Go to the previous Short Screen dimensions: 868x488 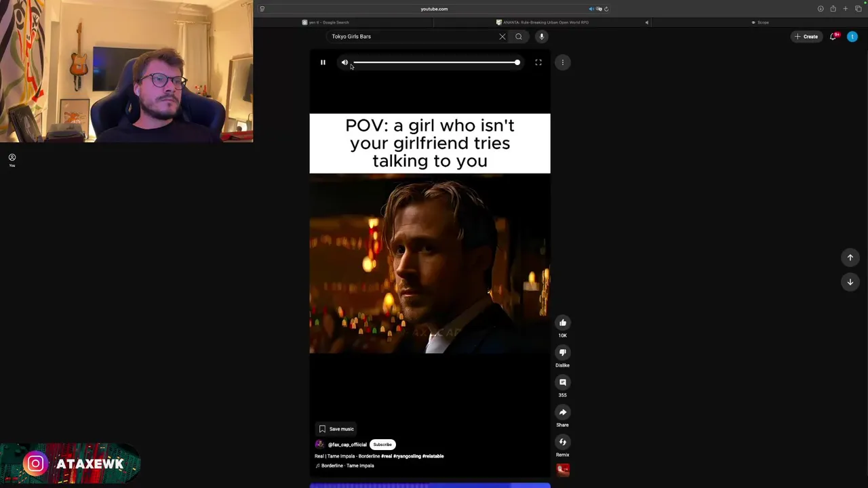[850, 258]
